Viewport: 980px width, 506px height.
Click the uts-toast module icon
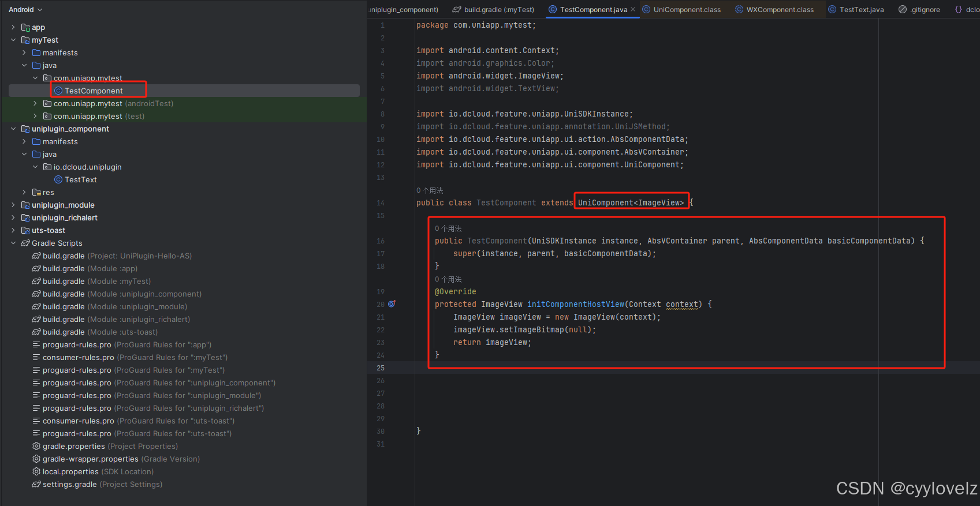click(x=25, y=230)
